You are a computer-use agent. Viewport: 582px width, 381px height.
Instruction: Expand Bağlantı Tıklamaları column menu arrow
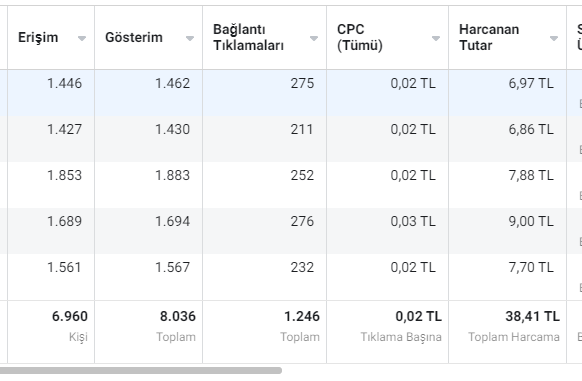(x=314, y=38)
